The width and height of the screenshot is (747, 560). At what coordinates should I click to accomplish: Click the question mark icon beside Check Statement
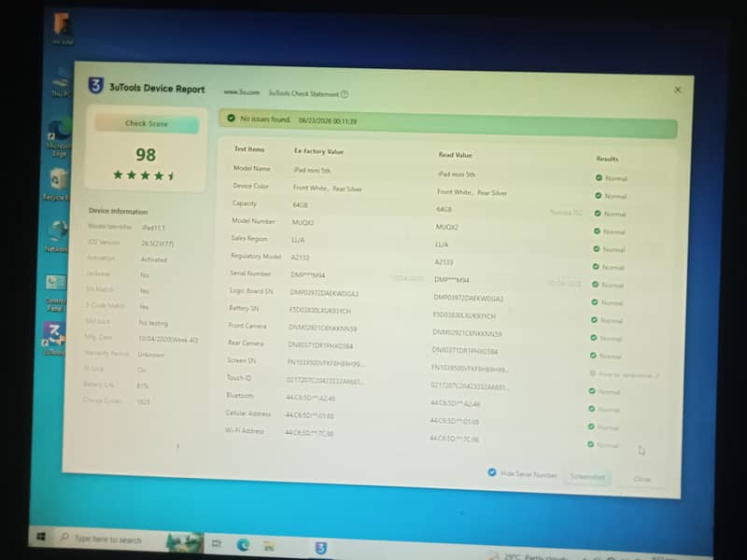click(345, 94)
